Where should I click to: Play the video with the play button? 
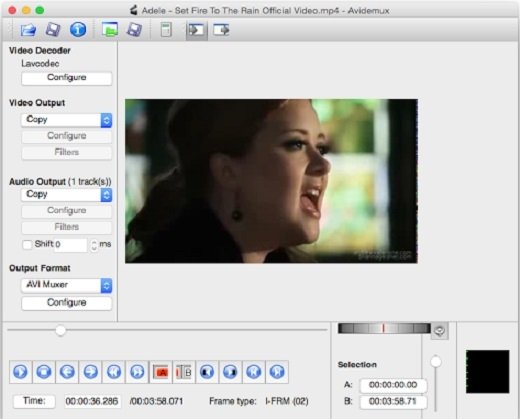coord(20,372)
